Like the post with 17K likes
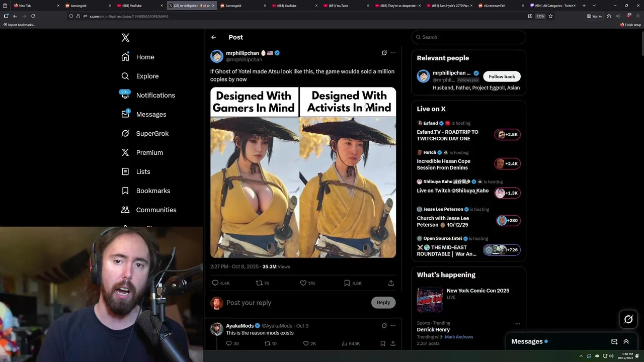The width and height of the screenshot is (644, 362). (x=303, y=283)
